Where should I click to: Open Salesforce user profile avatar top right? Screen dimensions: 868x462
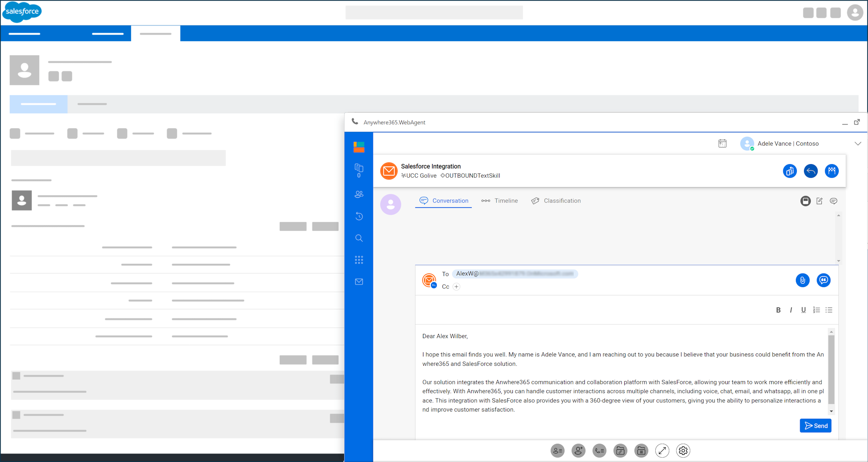tap(855, 12)
